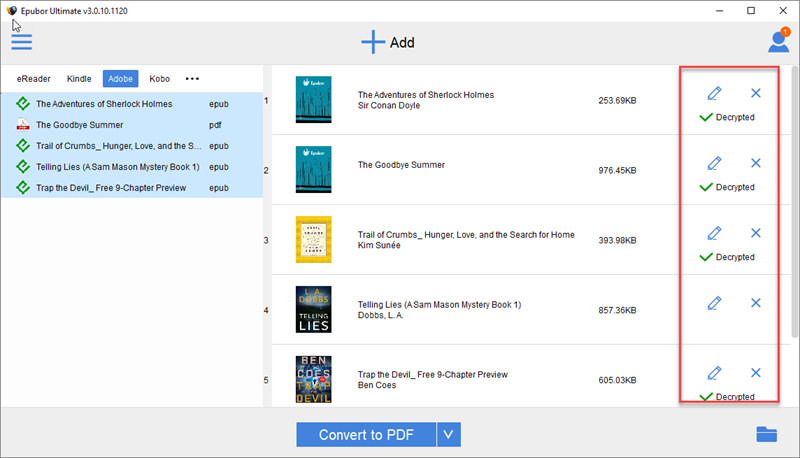Select The Goodbye Summer pdf in left list
The image size is (800, 458).
(x=132, y=124)
